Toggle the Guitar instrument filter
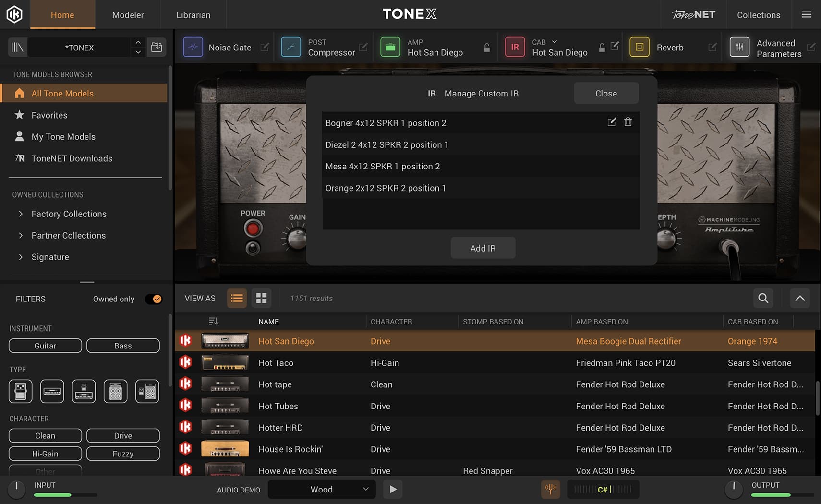821x504 pixels. point(45,346)
